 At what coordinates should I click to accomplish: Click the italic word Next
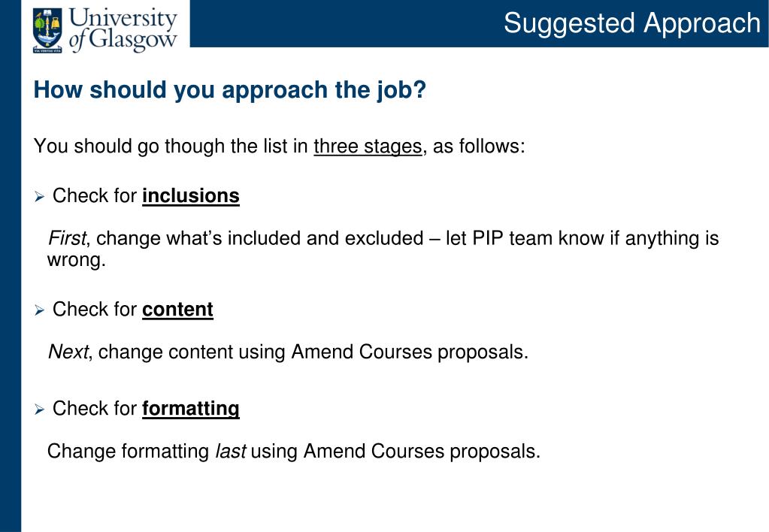68,352
